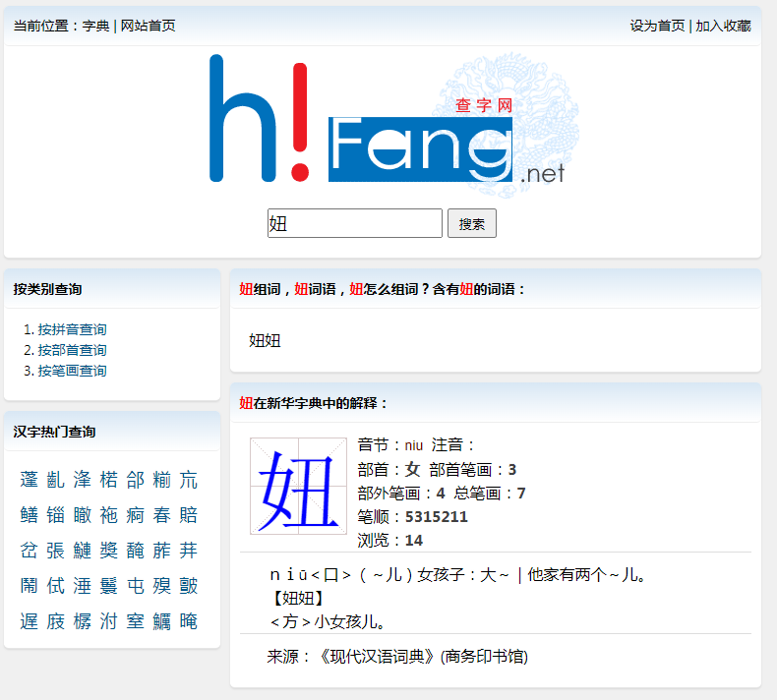Go to 网站首页 breadcrumb link
Screen dimensions: 777x700
point(149,26)
